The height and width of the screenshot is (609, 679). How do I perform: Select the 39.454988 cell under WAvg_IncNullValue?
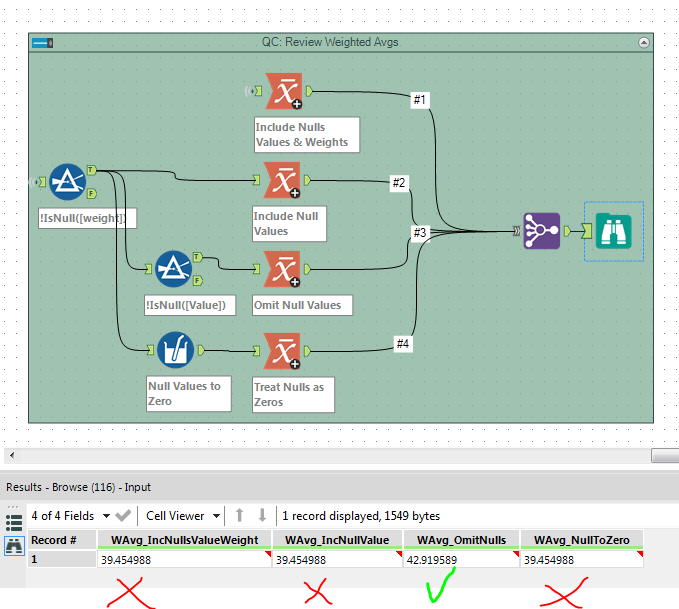337,560
